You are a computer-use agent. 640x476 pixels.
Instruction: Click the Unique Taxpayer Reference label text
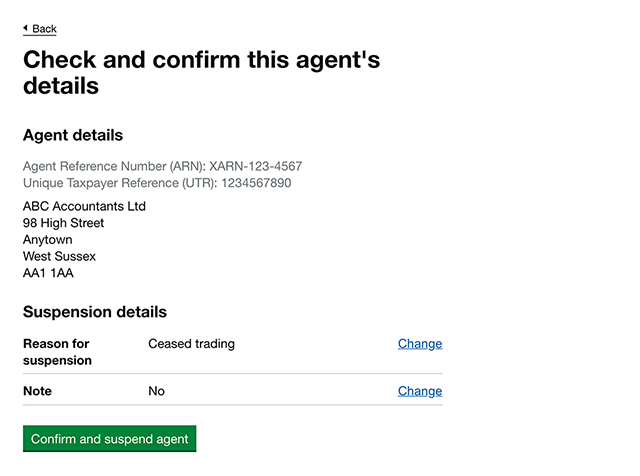click(116, 183)
